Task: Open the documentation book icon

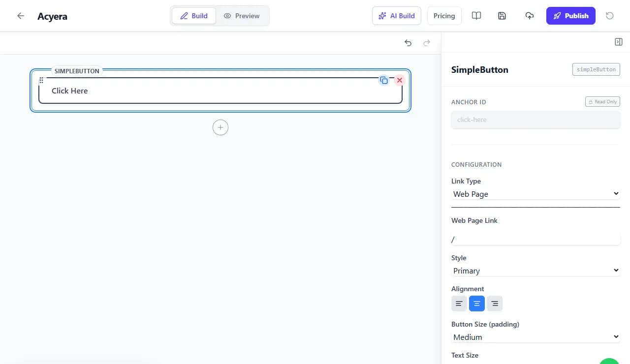Action: tap(476, 16)
